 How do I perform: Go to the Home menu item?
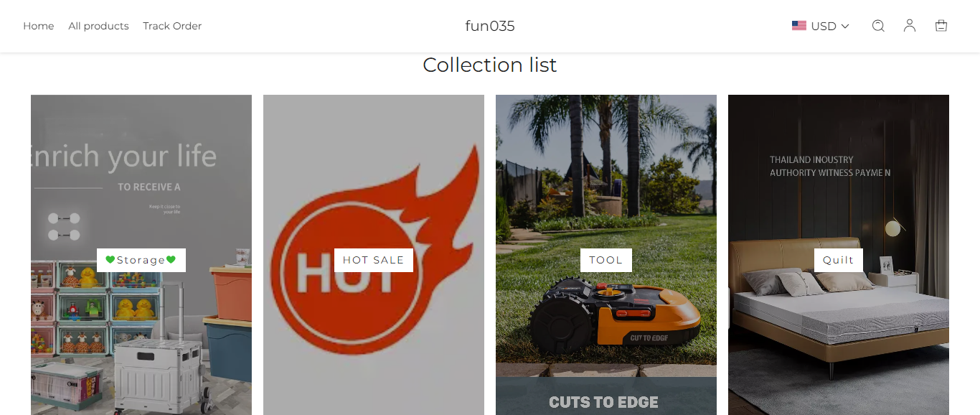pyautogui.click(x=39, y=26)
